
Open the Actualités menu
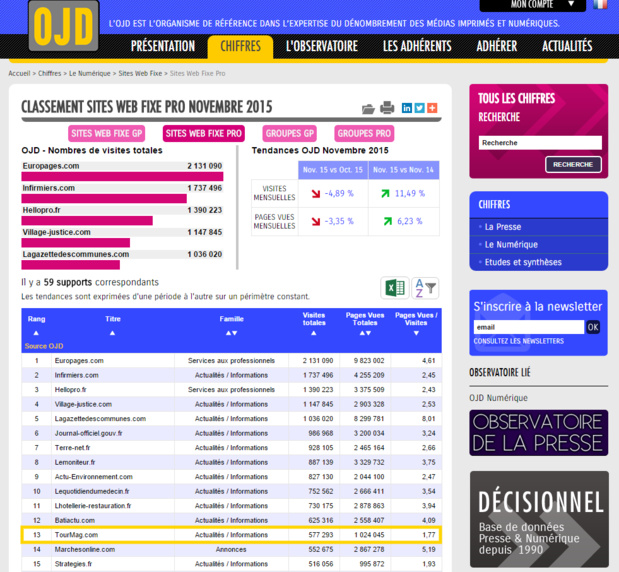(x=567, y=46)
